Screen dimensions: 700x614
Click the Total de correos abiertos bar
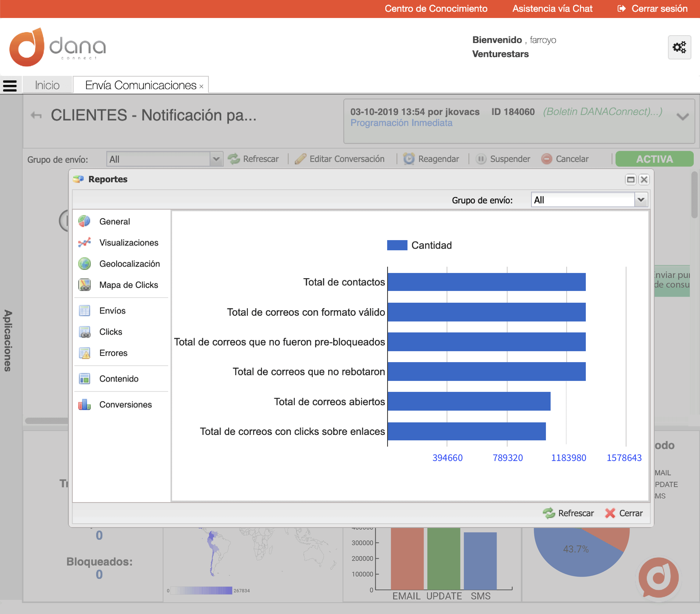tap(469, 401)
